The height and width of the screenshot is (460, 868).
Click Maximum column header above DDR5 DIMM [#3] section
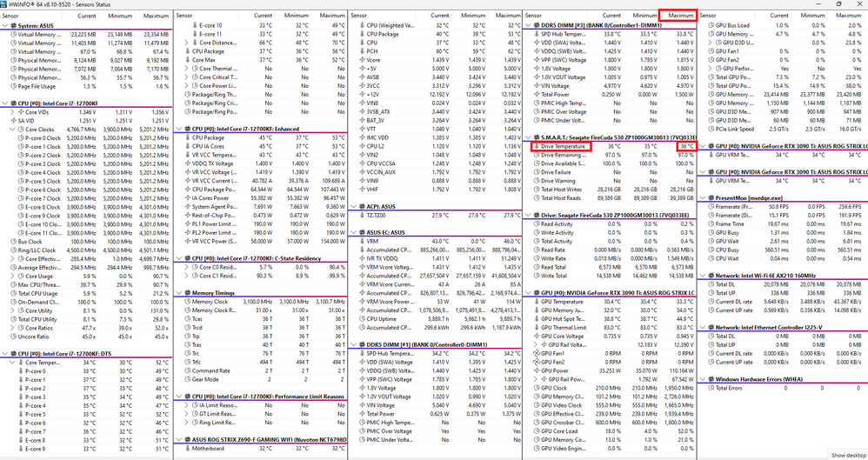point(678,16)
